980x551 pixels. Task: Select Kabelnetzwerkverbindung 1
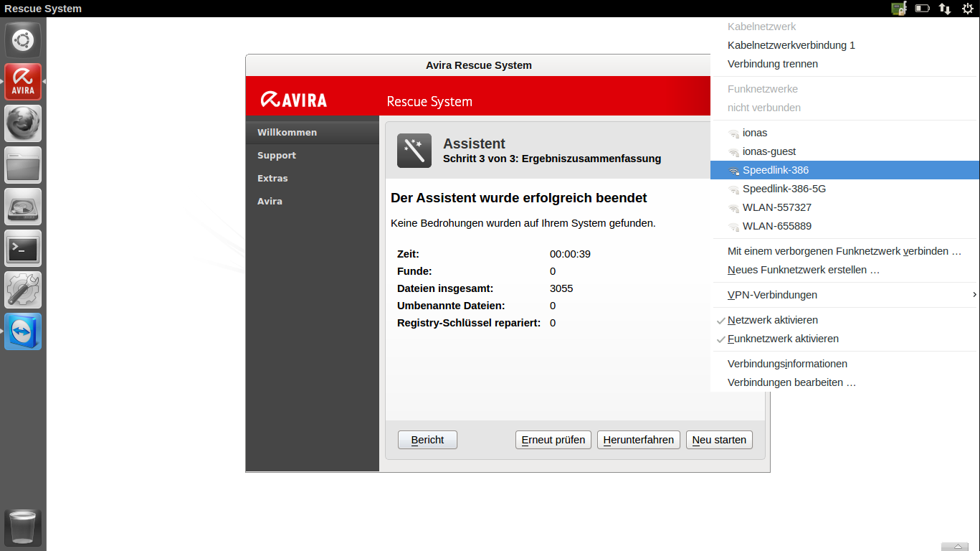(845, 45)
